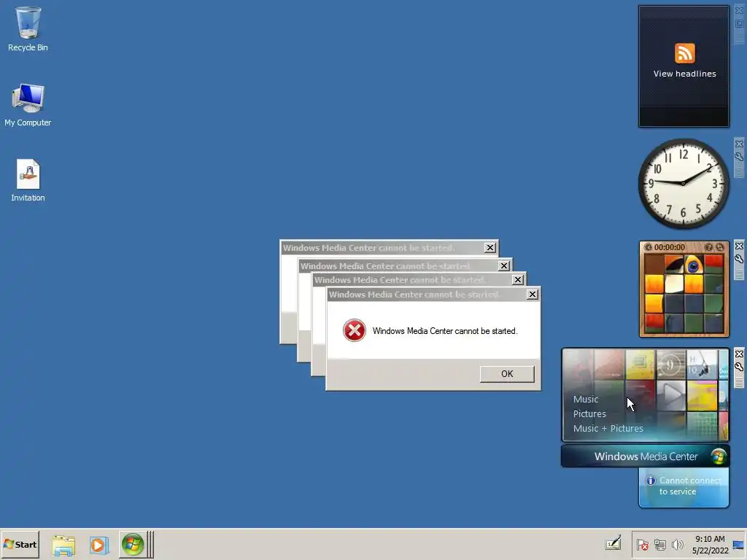The width and height of the screenshot is (747, 560).
Task: Launch Windows Explorer from the taskbar
Action: [63, 545]
